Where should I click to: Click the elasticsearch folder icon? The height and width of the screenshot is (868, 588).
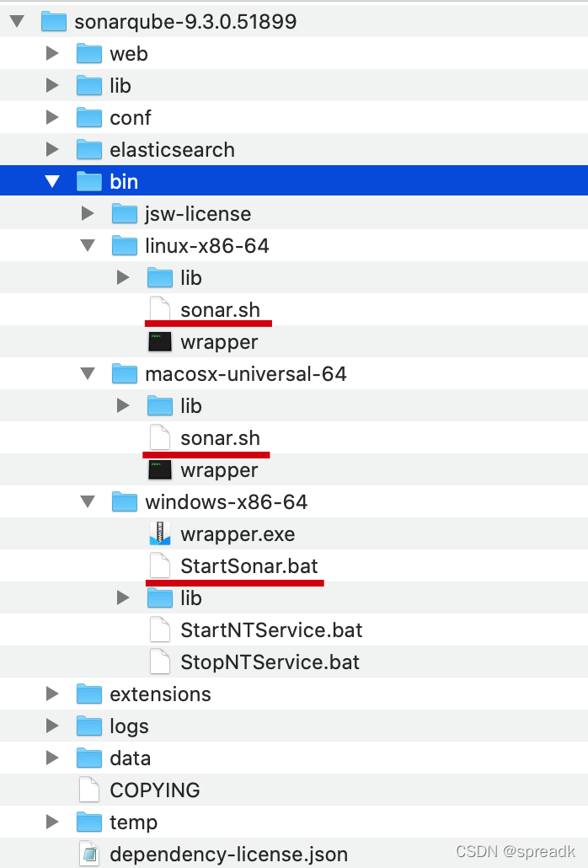point(89,149)
